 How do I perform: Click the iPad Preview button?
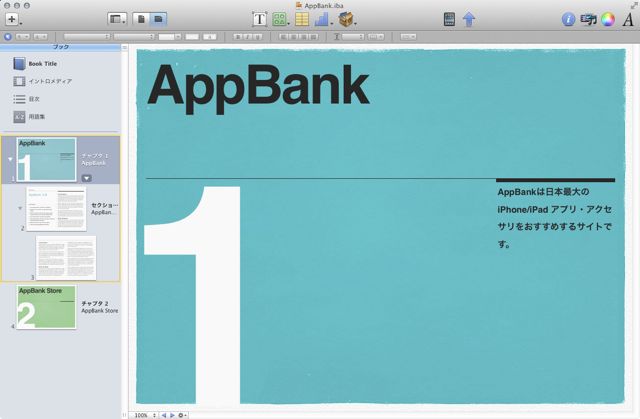click(449, 19)
